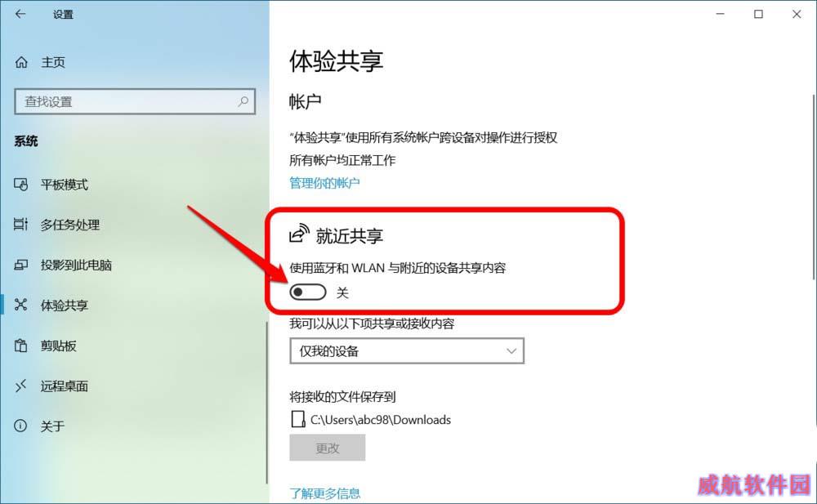This screenshot has height=504, width=817.
Task: Expand the sharing dropdown chevron arrow
Action: point(511,350)
